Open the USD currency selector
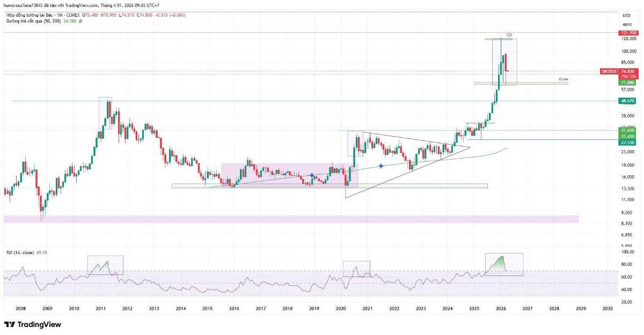The height and width of the screenshot is (335, 644). [626, 16]
